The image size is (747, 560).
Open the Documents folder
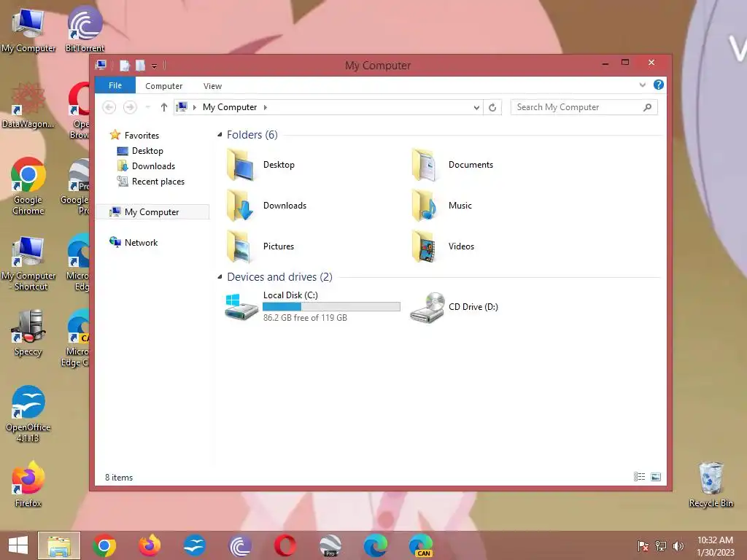click(452, 165)
